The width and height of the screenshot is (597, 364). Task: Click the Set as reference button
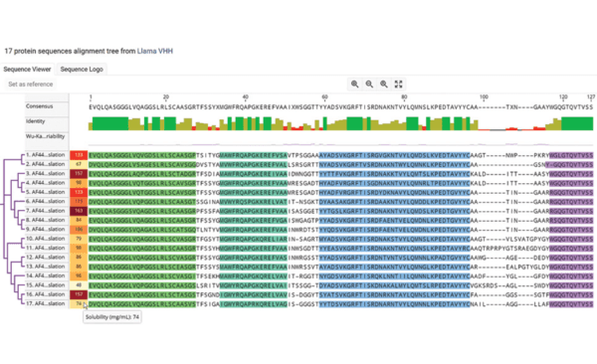[31, 85]
